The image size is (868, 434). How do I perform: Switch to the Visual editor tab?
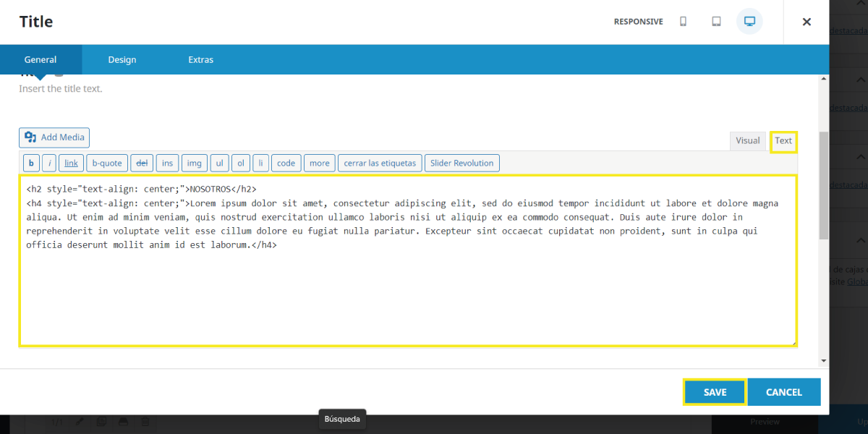point(747,141)
